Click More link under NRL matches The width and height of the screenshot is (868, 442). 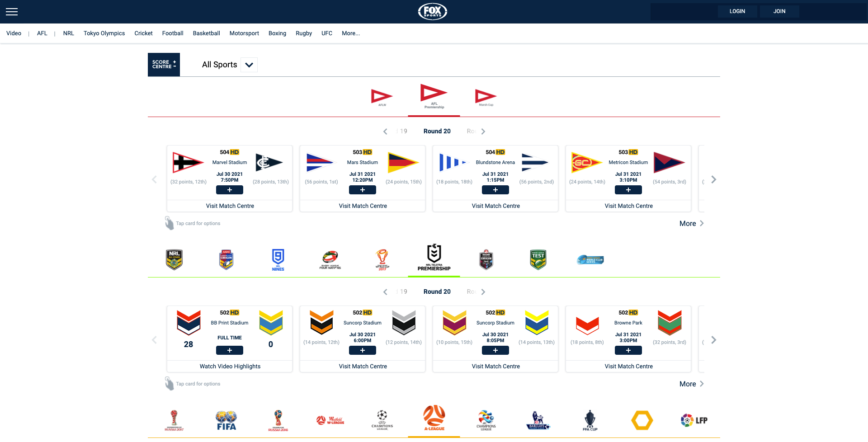tap(692, 384)
